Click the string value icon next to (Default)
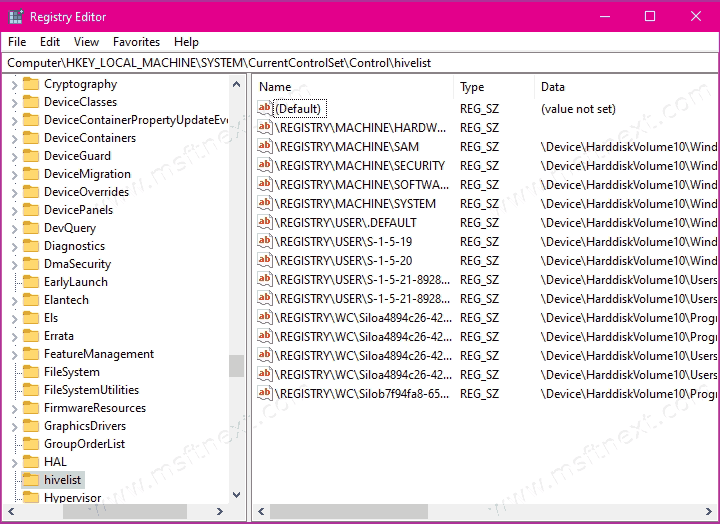Image resolution: width=720 pixels, height=524 pixels. click(264, 108)
